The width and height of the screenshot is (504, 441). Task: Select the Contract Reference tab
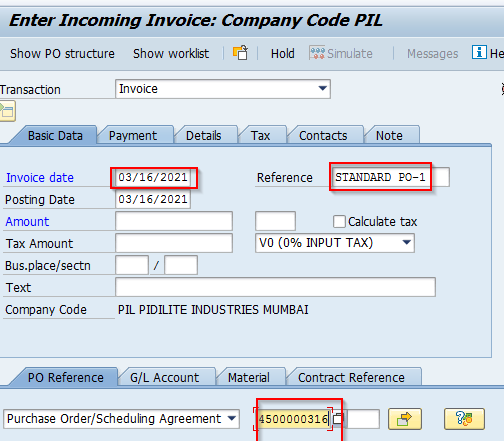[x=351, y=378]
